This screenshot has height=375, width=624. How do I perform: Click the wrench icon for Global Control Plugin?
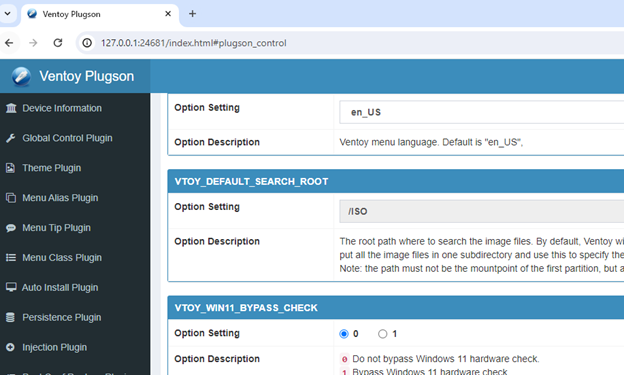(11, 138)
